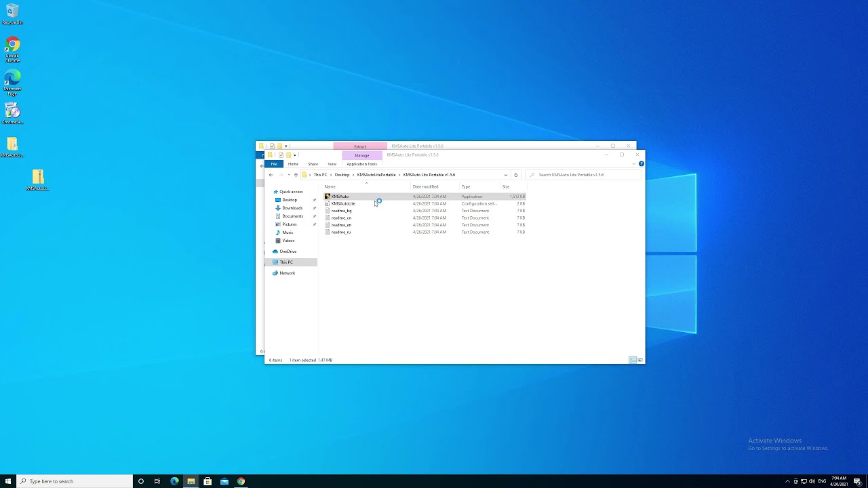Select Documents in the navigation pane
The height and width of the screenshot is (488, 868).
click(292, 216)
